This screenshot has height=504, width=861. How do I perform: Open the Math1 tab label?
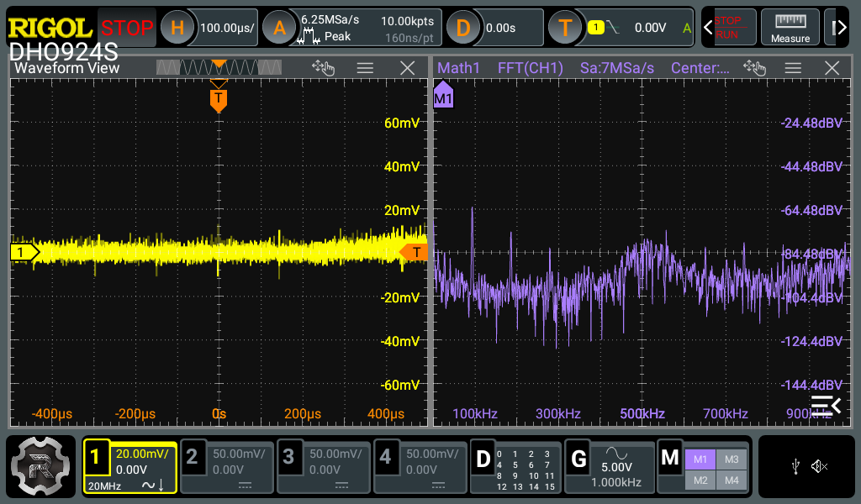[x=459, y=68]
